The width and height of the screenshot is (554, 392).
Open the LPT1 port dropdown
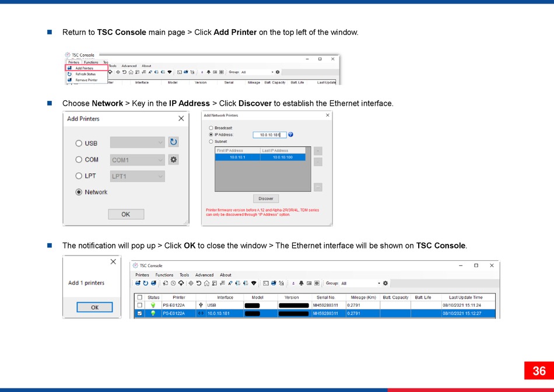tap(138, 176)
